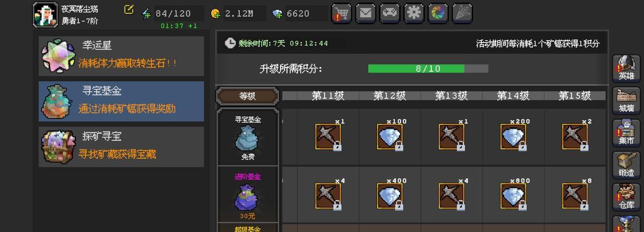Screen dimensions: 644x232
Task: Open 仓库 warehouse sidebar button
Action: click(x=627, y=197)
